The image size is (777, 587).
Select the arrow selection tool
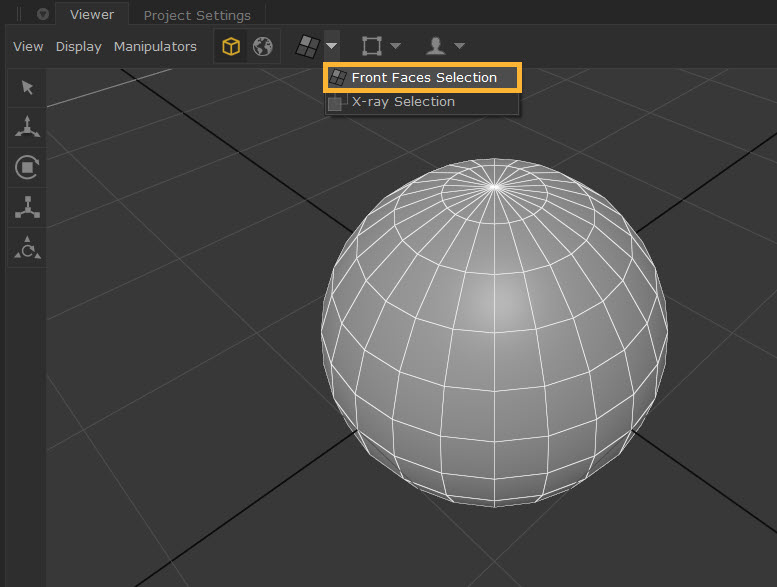pyautogui.click(x=27, y=88)
